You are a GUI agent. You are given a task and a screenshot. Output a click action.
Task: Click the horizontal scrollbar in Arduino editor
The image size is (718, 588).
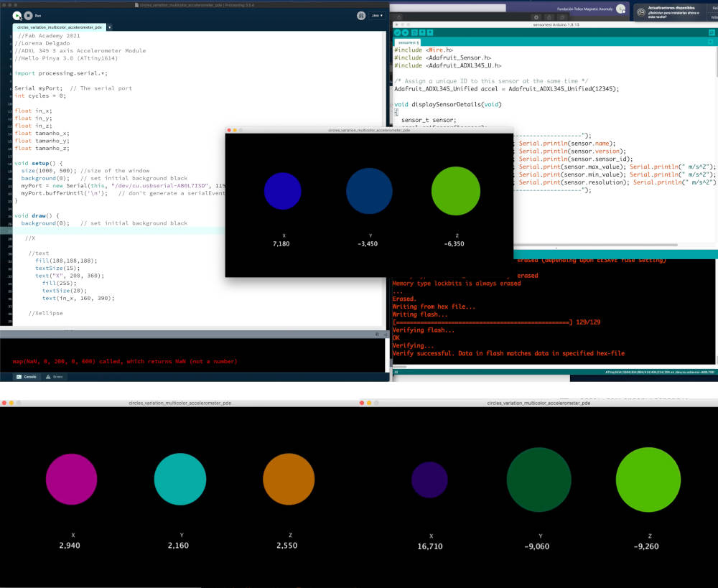click(595, 246)
